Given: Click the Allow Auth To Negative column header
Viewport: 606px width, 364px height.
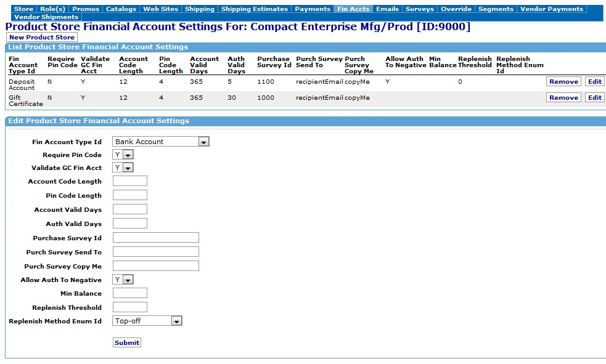Looking at the screenshot, I should [x=406, y=62].
